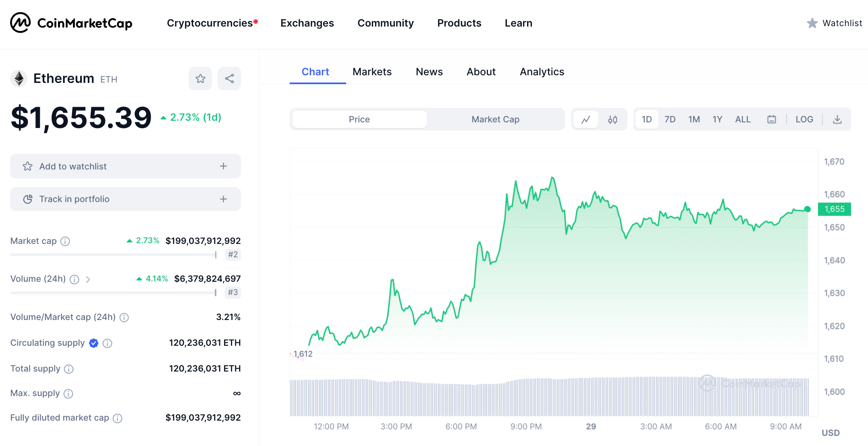This screenshot has height=446, width=868.
Task: Open the Learn navigation menu
Action: [x=519, y=23]
